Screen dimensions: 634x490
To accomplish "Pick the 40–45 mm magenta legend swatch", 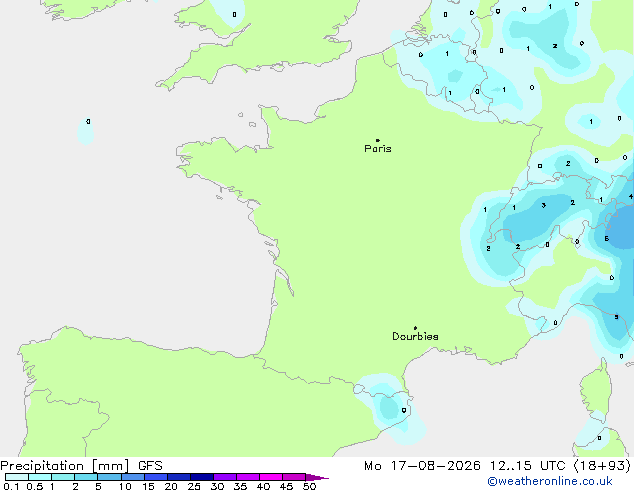I will point(271,477).
